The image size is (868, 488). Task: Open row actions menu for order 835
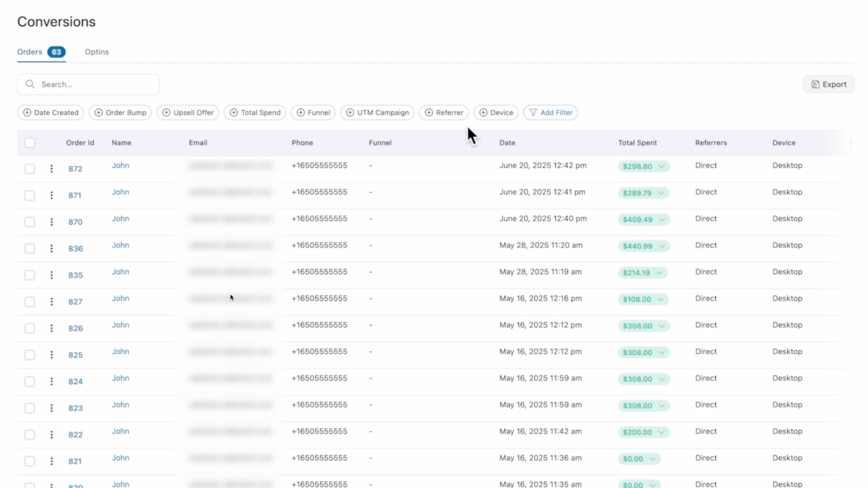(52, 275)
